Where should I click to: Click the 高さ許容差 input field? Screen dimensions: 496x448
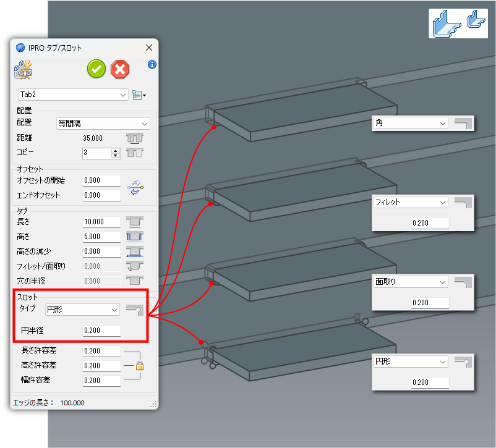click(x=101, y=366)
